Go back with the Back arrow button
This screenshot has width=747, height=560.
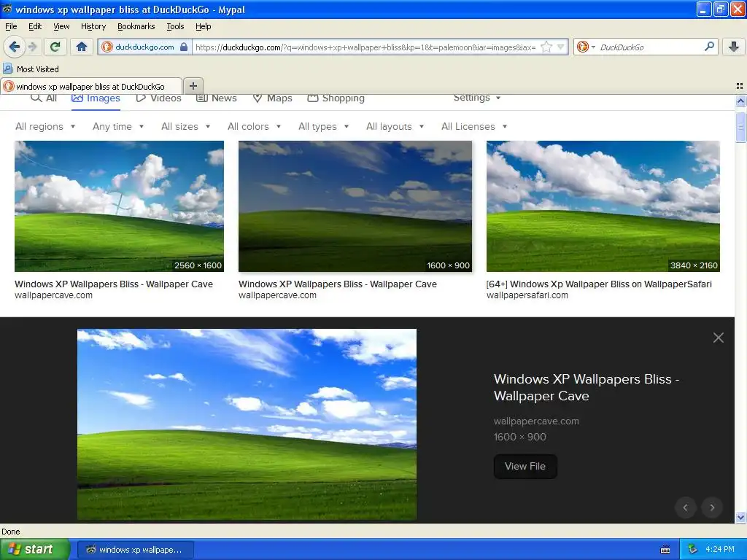tap(14, 47)
